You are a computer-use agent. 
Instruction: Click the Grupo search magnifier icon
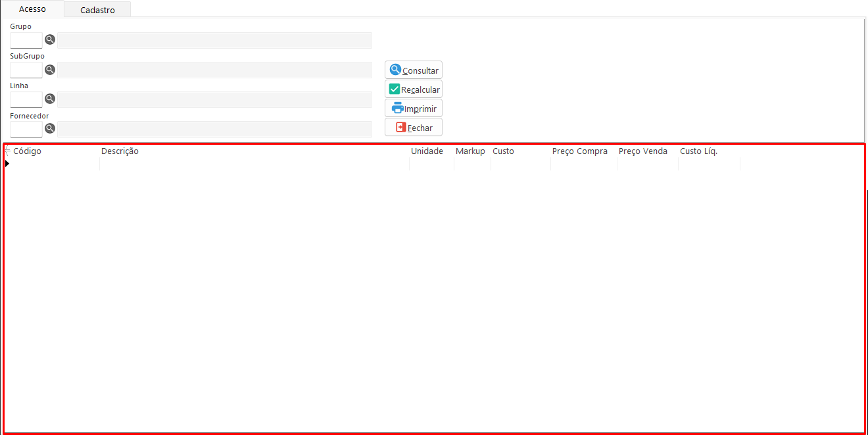[x=50, y=40]
